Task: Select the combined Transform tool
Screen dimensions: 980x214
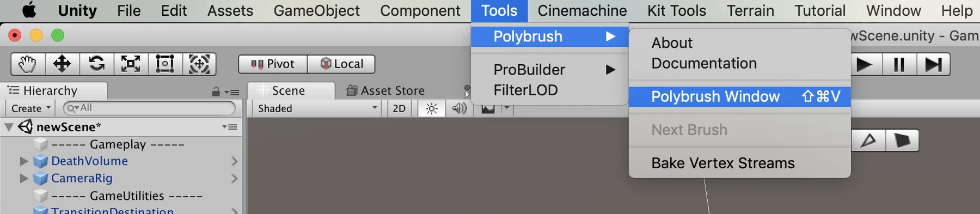Action: point(199,64)
